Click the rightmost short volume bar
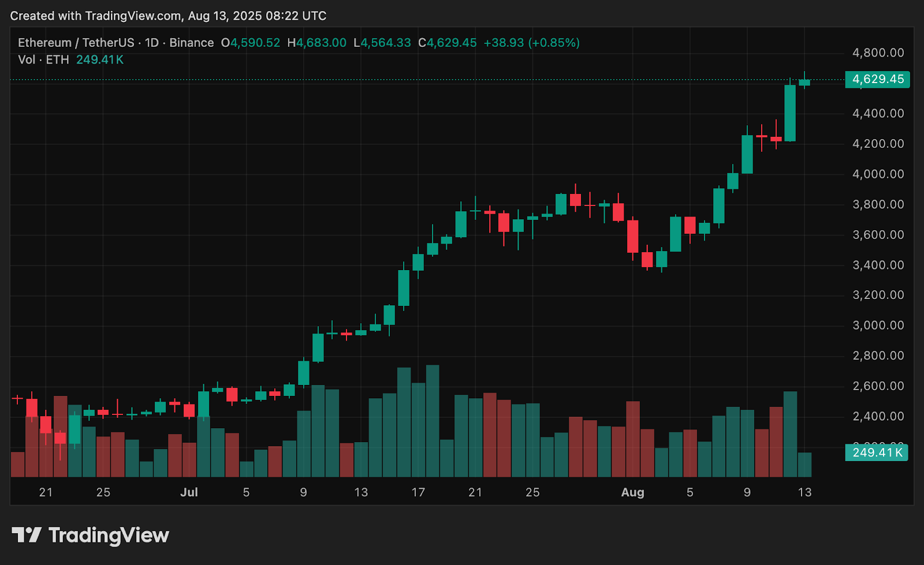 point(804,465)
